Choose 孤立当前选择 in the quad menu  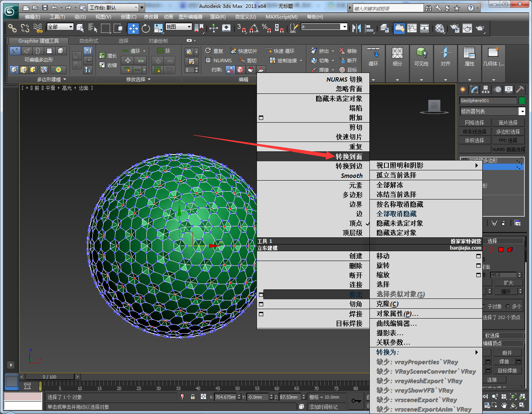coord(426,175)
